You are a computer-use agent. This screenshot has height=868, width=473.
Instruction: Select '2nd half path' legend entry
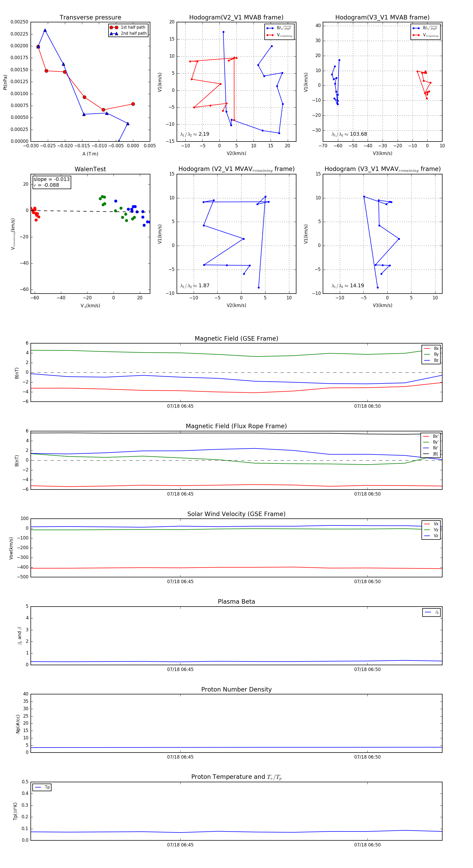128,33
